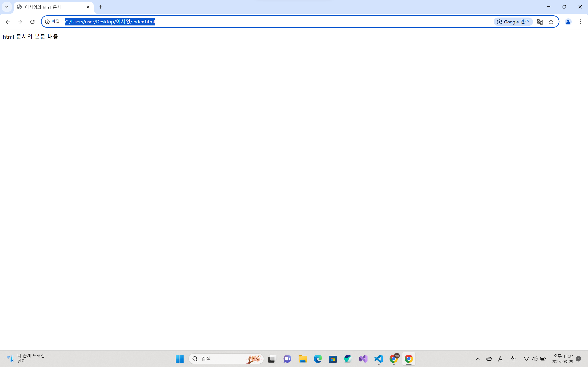The height and width of the screenshot is (367, 588).
Task: Open the Windows Start menu
Action: coord(180,359)
